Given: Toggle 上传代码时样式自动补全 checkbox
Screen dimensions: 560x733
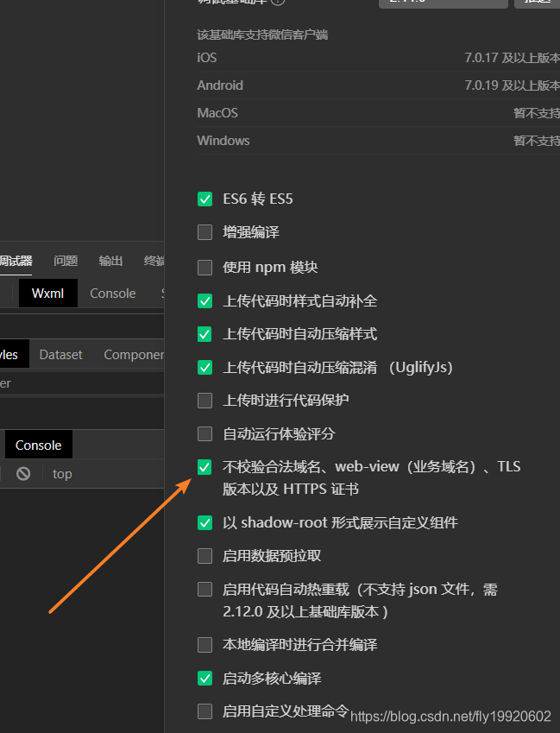Looking at the screenshot, I should click(204, 301).
